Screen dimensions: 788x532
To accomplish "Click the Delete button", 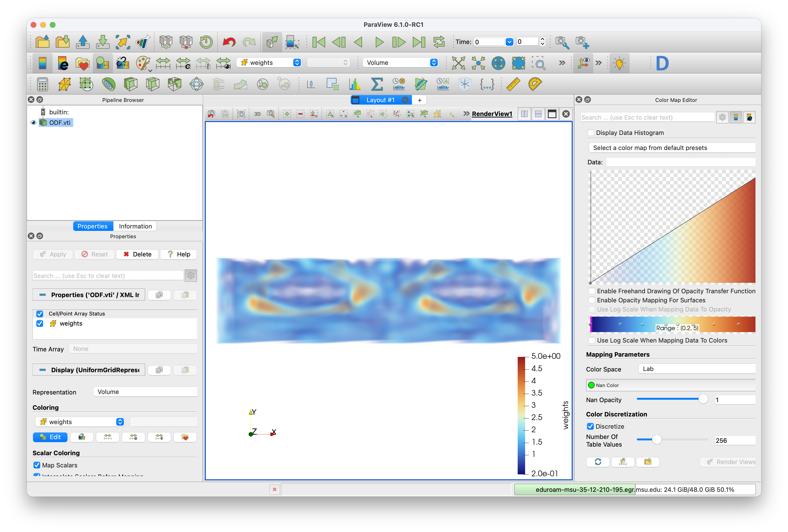I will pos(137,254).
